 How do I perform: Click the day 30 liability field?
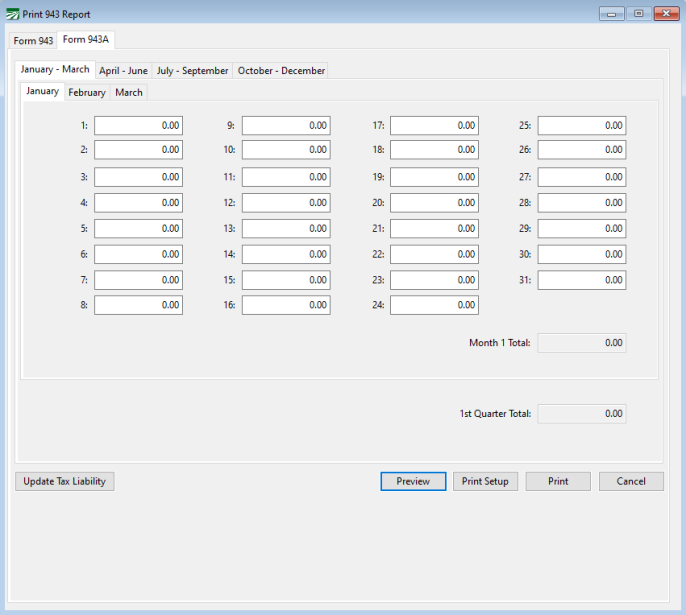(x=582, y=255)
